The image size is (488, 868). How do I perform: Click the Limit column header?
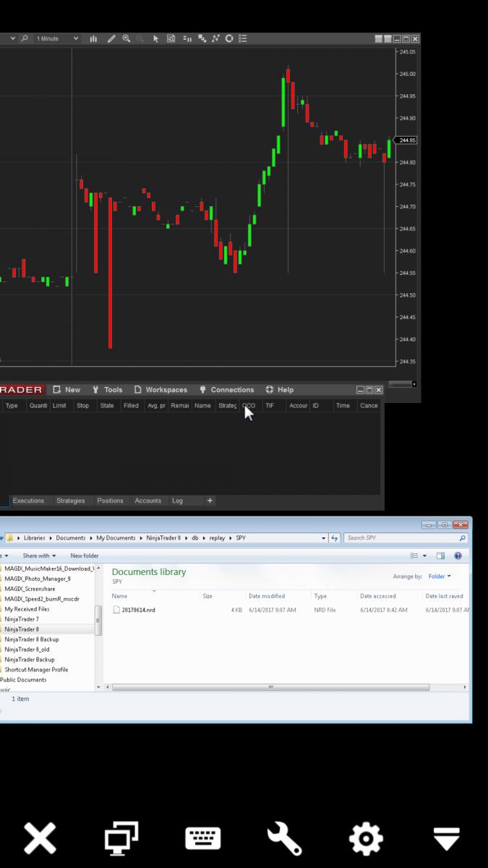coord(60,406)
